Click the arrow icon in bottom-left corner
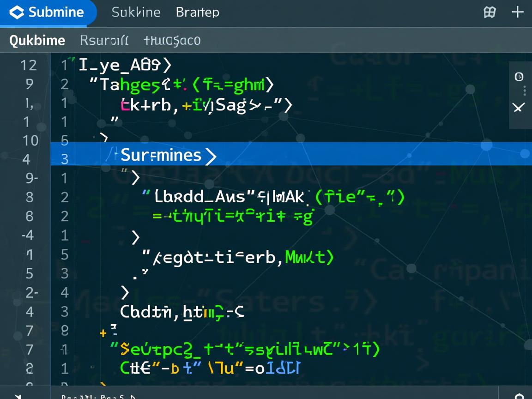 coord(18,396)
